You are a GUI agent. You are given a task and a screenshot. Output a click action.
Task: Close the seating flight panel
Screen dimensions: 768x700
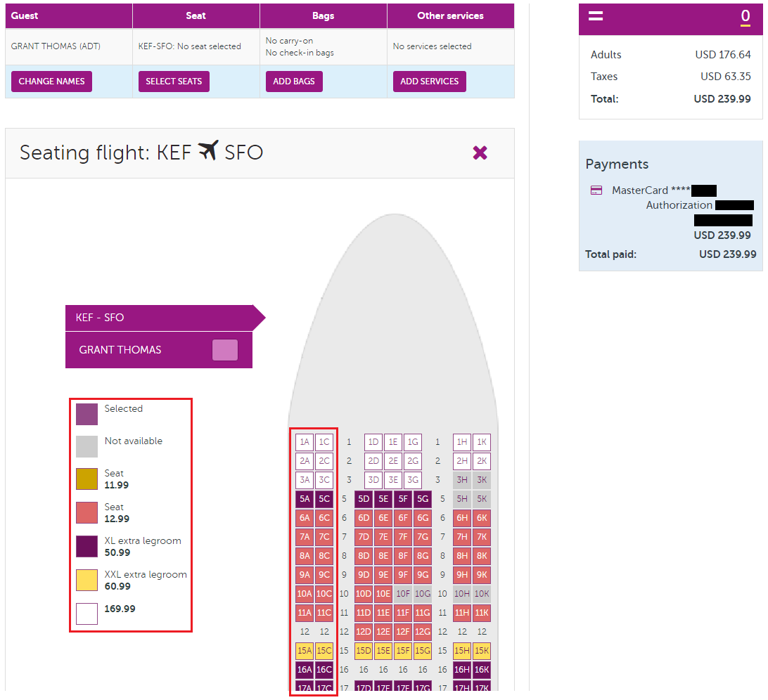point(480,153)
